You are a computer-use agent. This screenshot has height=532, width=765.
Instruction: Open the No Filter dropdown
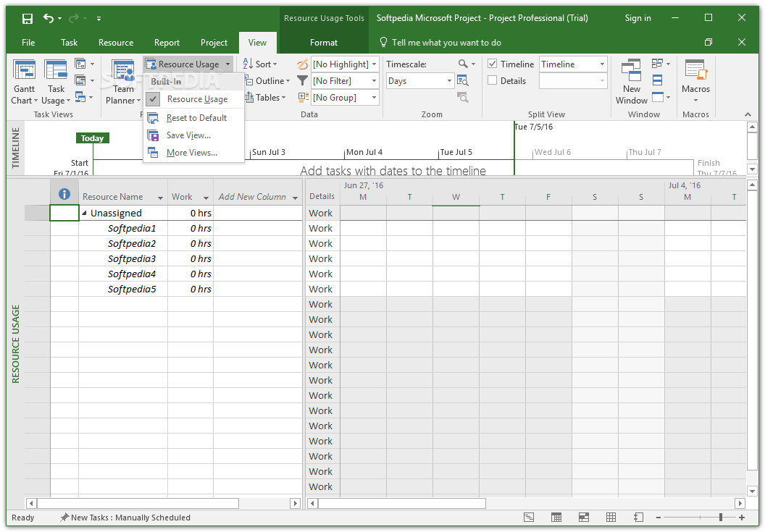375,80
